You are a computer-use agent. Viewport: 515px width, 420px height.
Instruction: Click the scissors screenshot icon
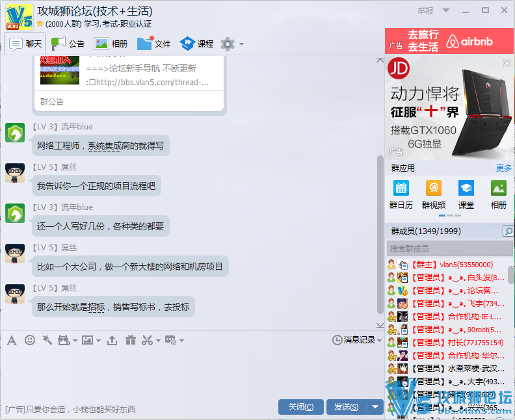point(148,340)
